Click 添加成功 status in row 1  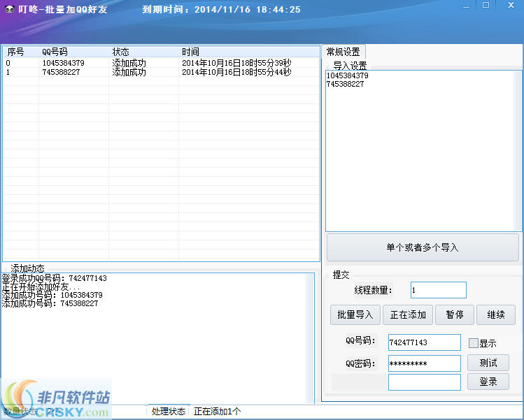[x=129, y=72]
